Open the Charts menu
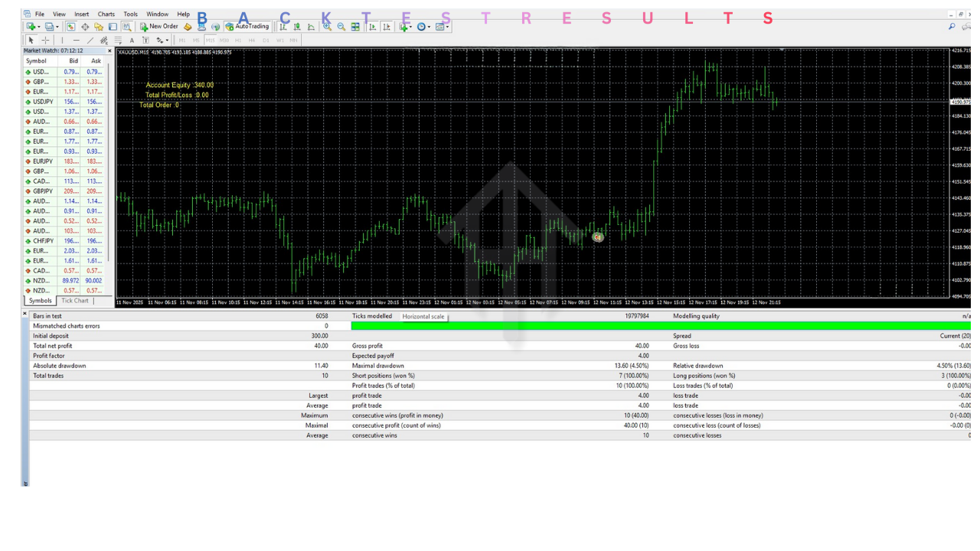This screenshot has height=551, width=980. tap(106, 13)
